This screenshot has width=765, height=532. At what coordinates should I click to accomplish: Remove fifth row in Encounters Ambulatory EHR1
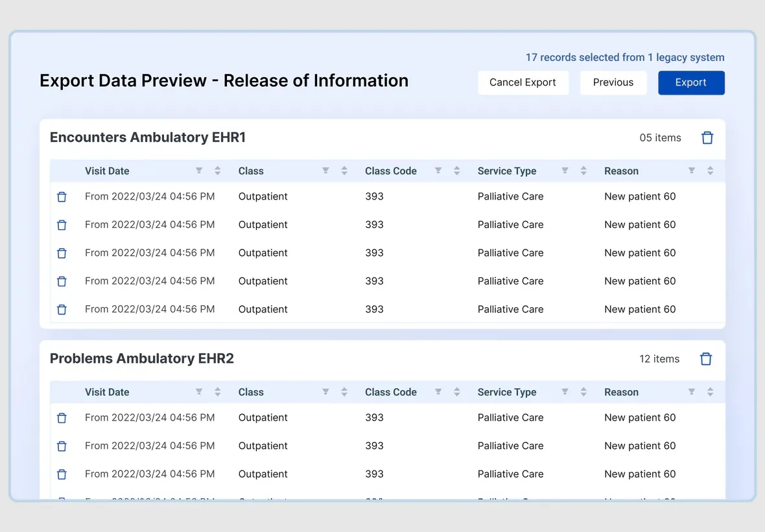tap(62, 310)
